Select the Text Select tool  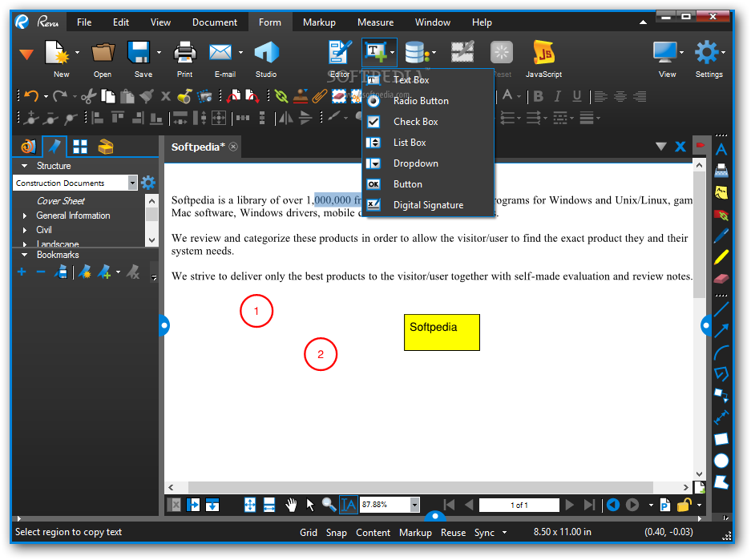[x=348, y=505]
